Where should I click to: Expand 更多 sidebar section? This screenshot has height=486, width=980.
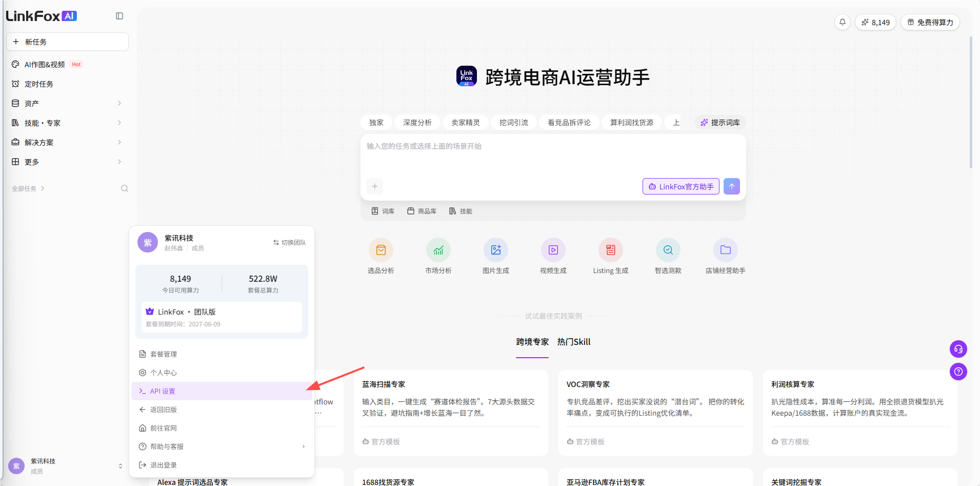click(67, 162)
